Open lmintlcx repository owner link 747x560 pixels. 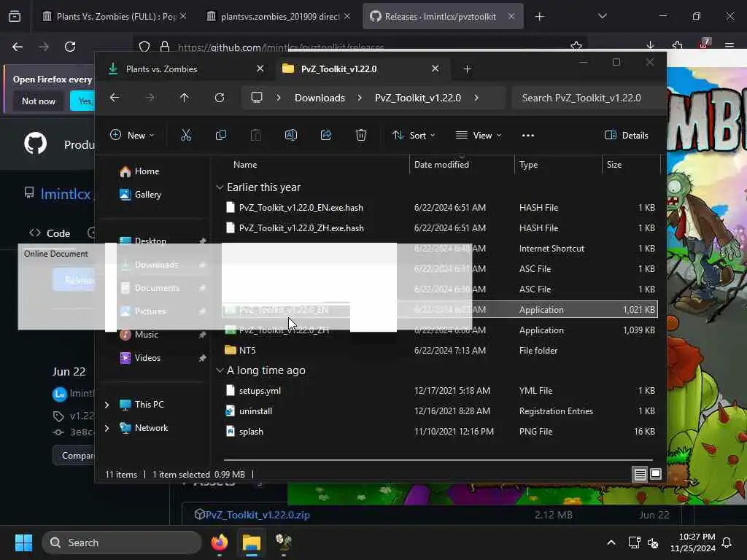click(x=65, y=194)
